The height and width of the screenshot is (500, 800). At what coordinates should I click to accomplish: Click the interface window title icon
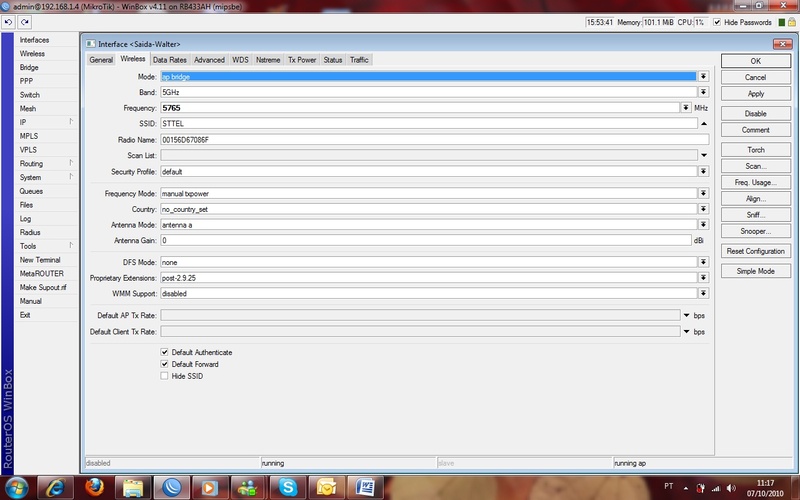[x=90, y=44]
